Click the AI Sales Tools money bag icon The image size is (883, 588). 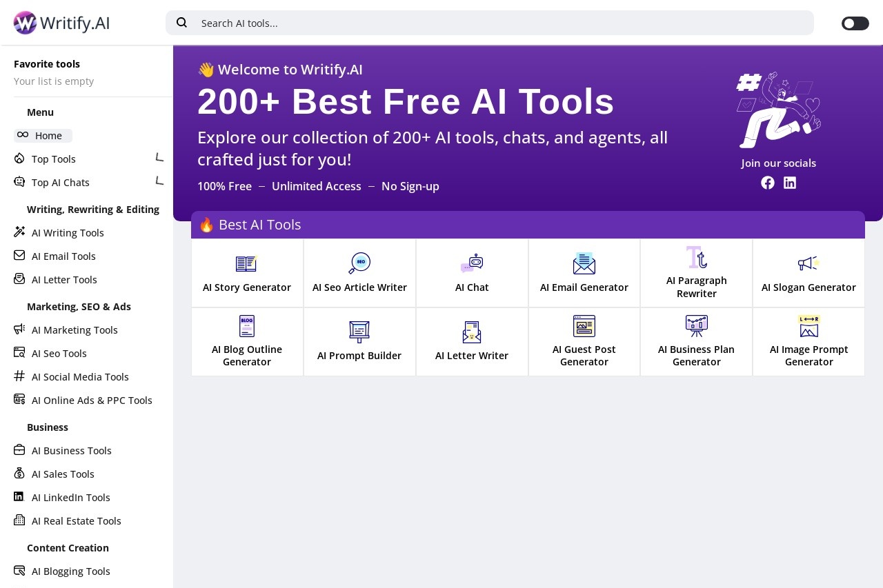pos(19,474)
